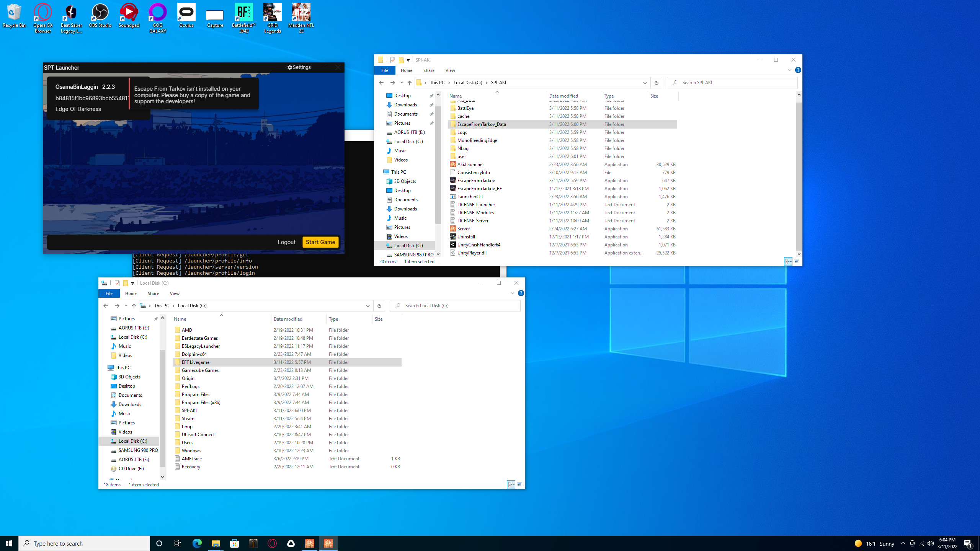Open Beat Saber Legacy Launcher desktop icon
Viewport: 980px width, 551px height.
(71, 18)
